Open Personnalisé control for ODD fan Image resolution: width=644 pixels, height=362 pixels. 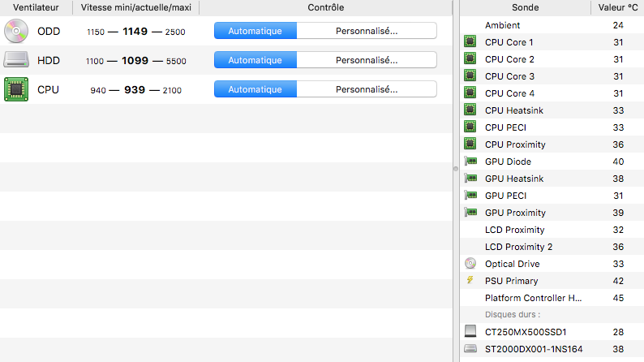tap(367, 31)
